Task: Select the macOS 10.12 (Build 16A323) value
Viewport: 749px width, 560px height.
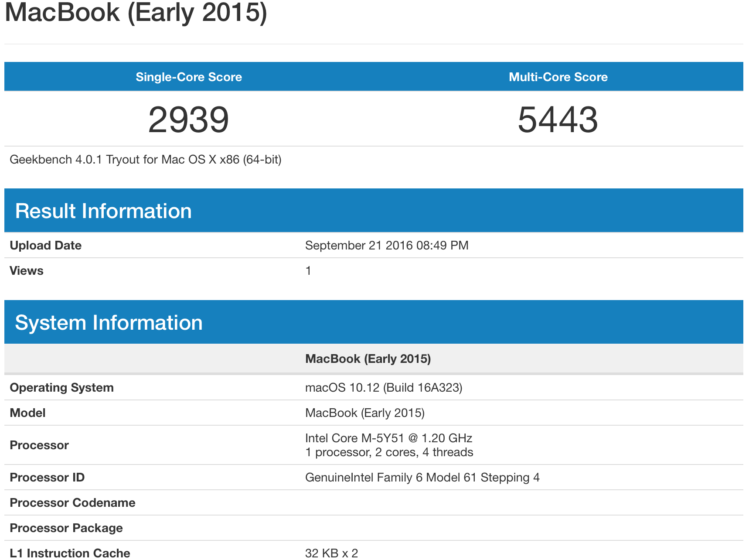Action: point(384,387)
